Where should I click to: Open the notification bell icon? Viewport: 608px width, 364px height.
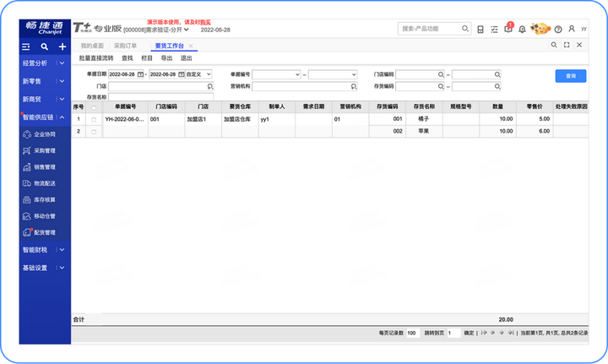(x=523, y=30)
